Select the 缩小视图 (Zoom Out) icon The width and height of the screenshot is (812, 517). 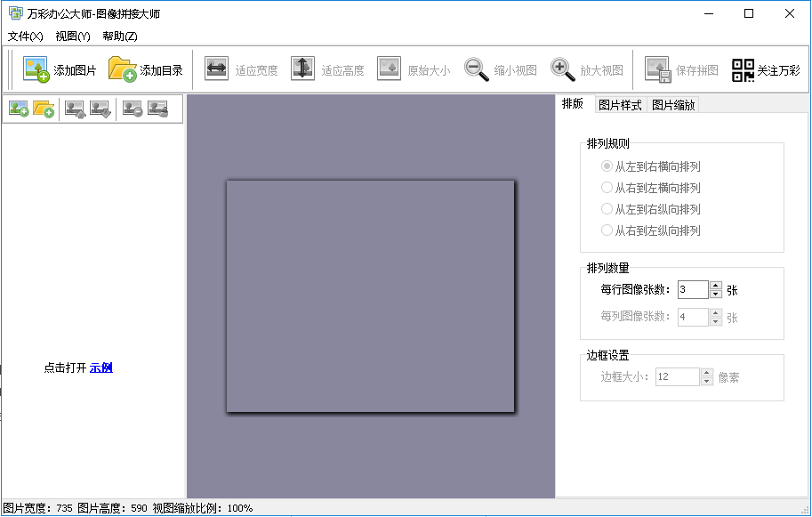(x=475, y=69)
